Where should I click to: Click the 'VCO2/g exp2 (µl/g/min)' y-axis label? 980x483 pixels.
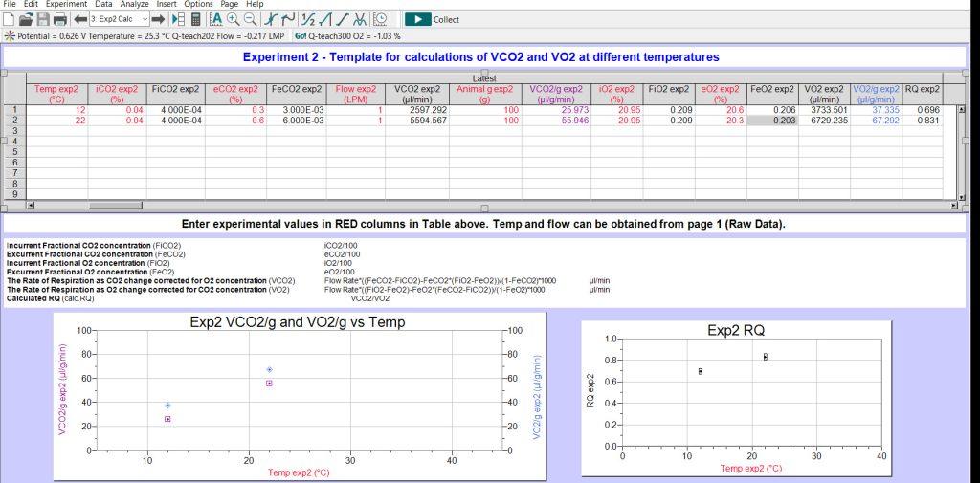pos(62,390)
